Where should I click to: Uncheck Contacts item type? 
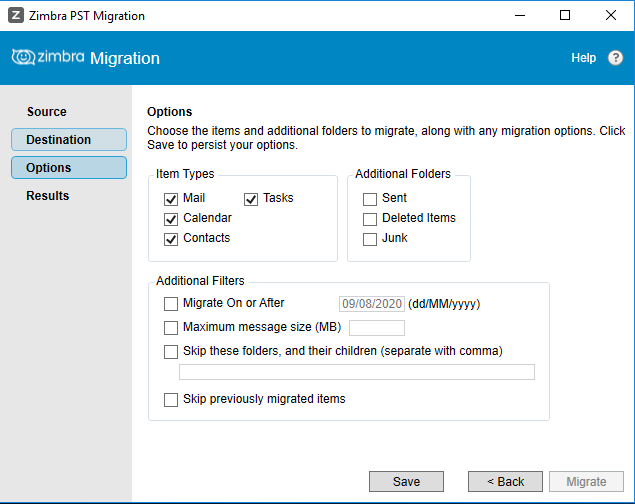click(x=171, y=239)
